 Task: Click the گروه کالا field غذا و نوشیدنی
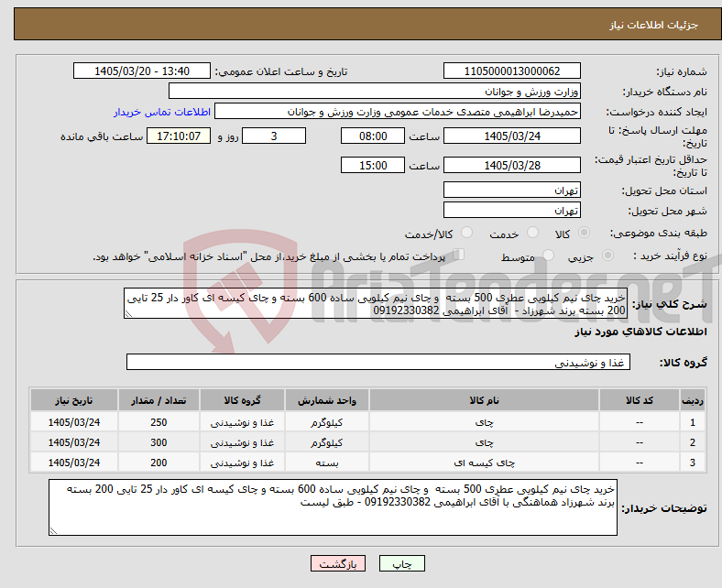(378, 362)
